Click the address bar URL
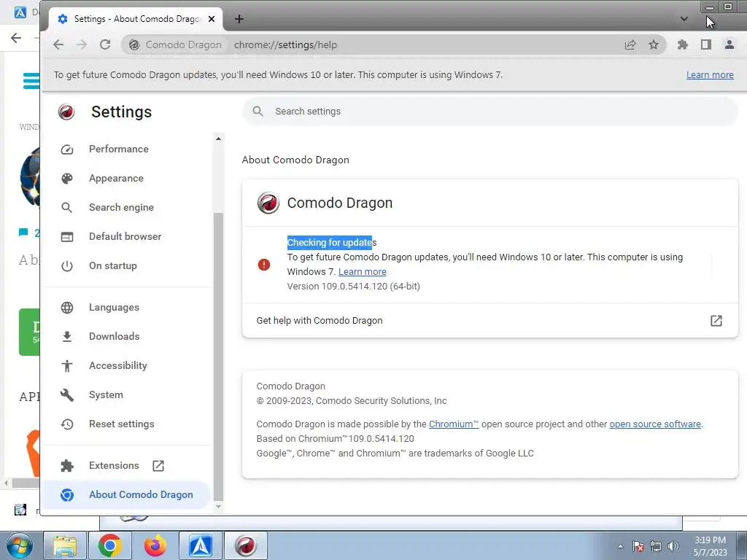747x560 pixels. (285, 44)
